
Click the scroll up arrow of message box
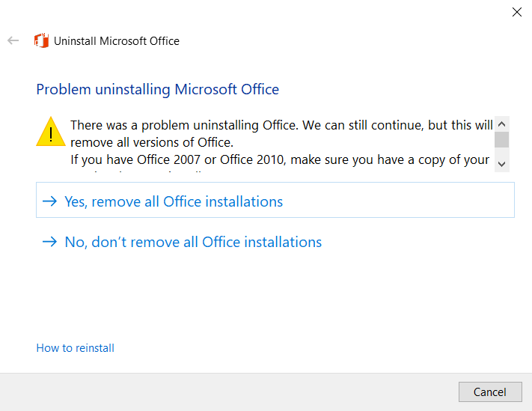pyautogui.click(x=502, y=124)
